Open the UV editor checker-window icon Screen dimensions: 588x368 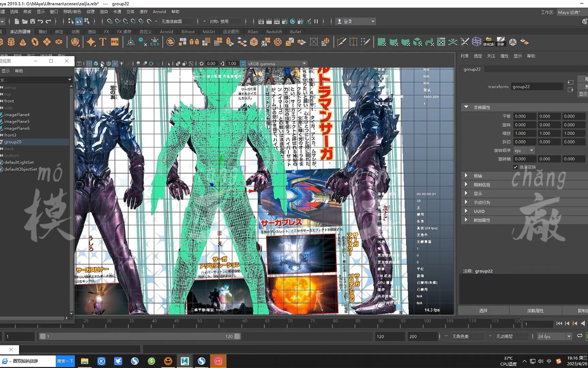(x=441, y=42)
